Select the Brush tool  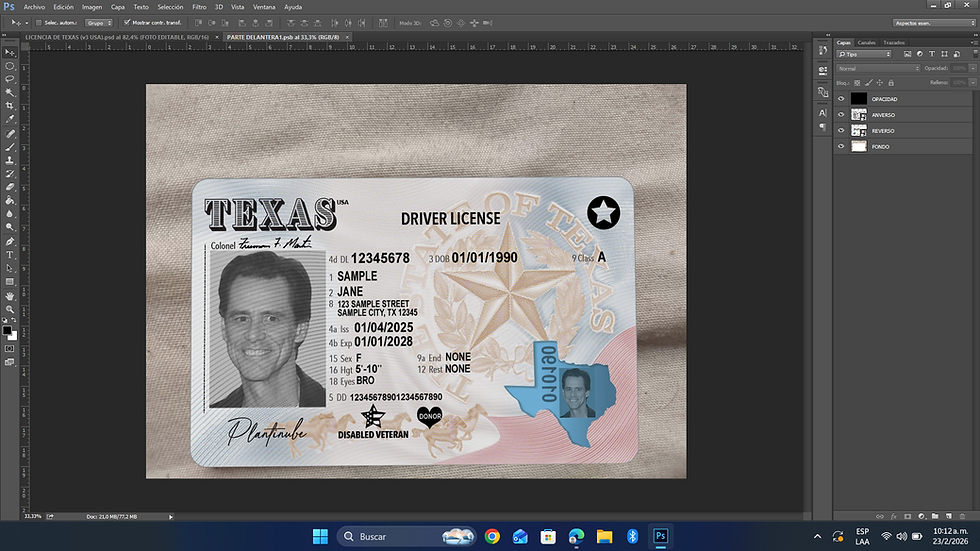coord(9,147)
